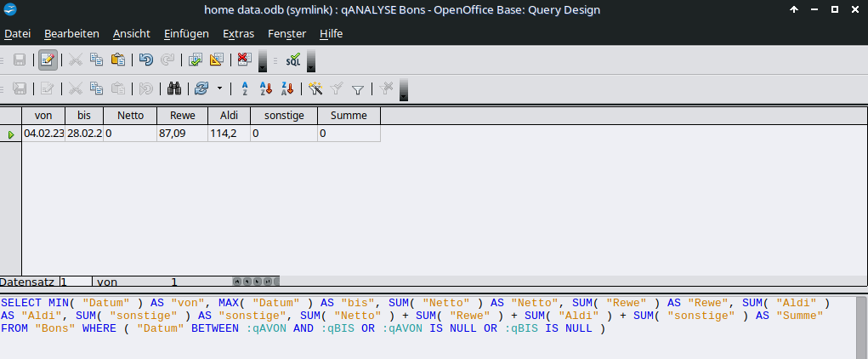Open the Refresh dropdown arrow

pos(219,88)
